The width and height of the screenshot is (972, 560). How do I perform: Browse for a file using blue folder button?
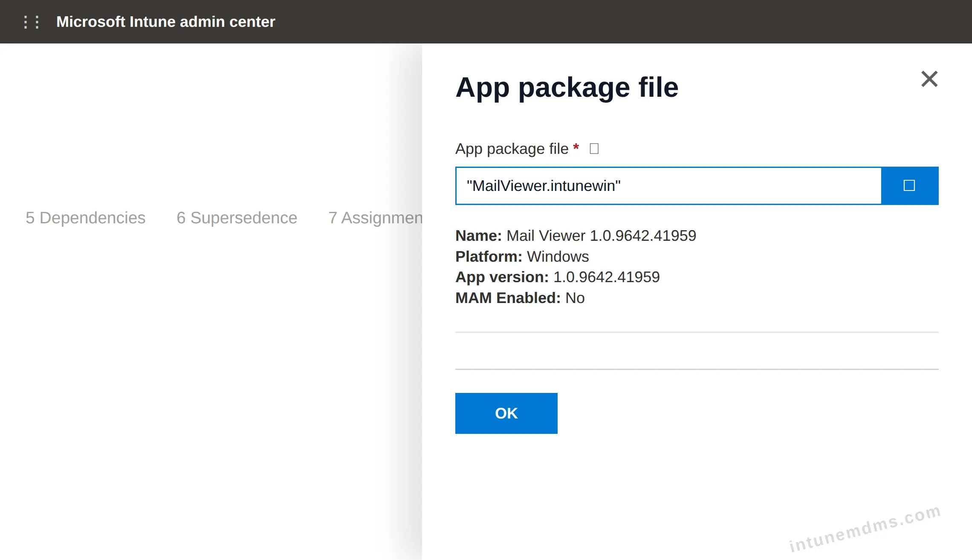pos(910,186)
